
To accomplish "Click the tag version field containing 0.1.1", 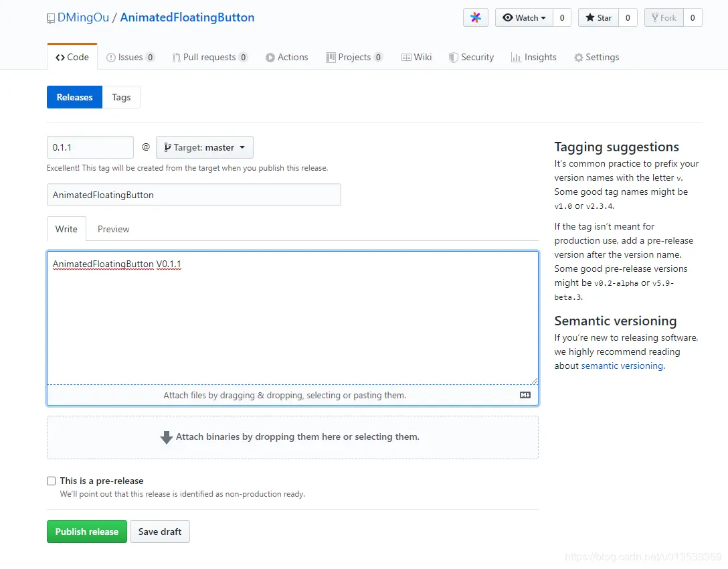I will [90, 147].
